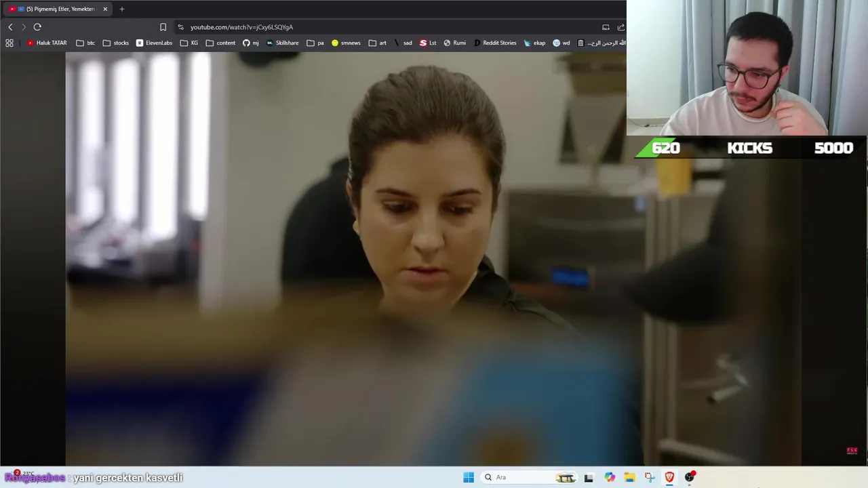Click the browser forward arrow

click(23, 27)
